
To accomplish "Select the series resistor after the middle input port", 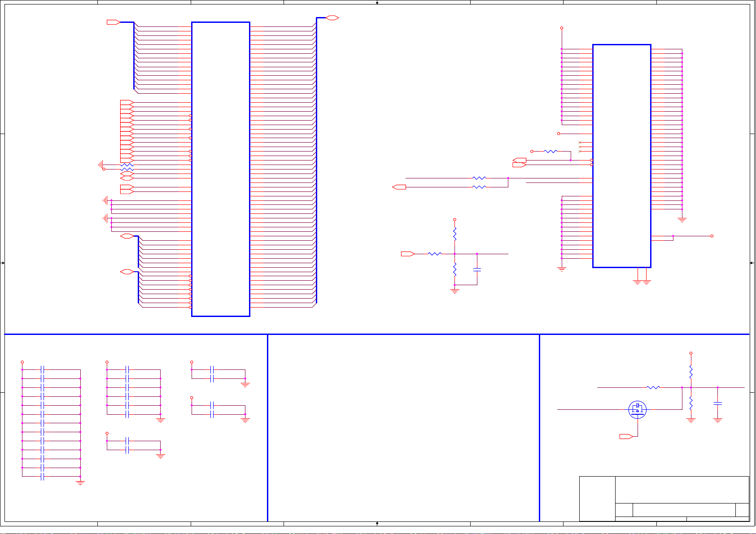I will point(434,254).
